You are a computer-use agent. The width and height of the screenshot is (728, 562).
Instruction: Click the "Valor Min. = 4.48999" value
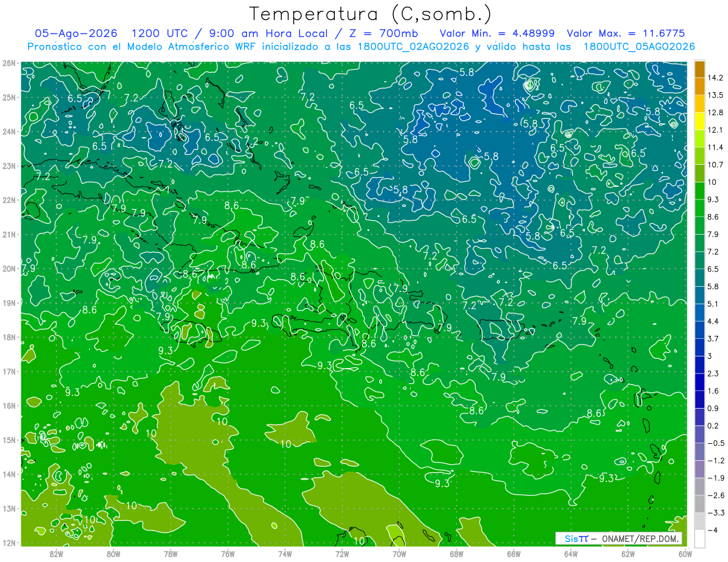tap(497, 33)
